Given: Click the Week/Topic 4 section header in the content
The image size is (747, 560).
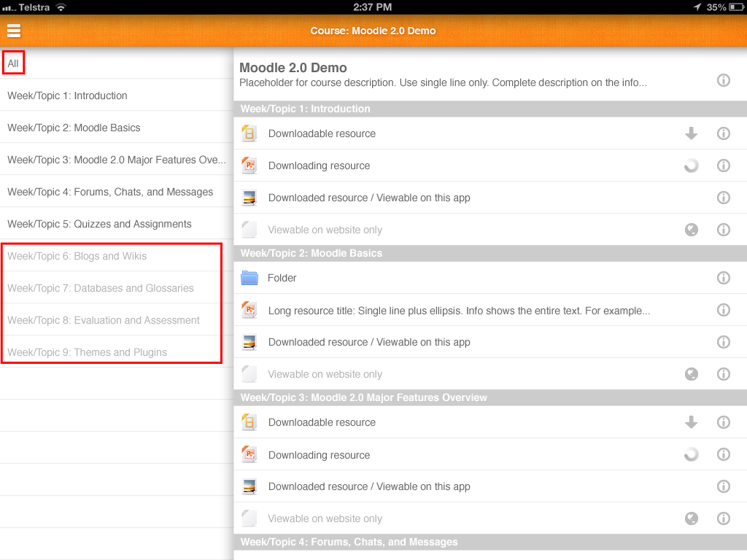Looking at the screenshot, I should [x=490, y=542].
